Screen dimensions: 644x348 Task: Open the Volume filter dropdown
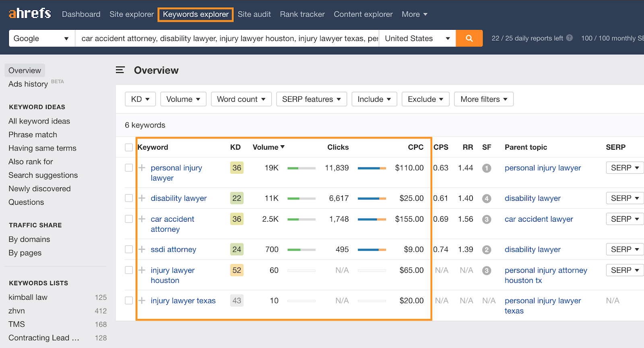pos(183,99)
